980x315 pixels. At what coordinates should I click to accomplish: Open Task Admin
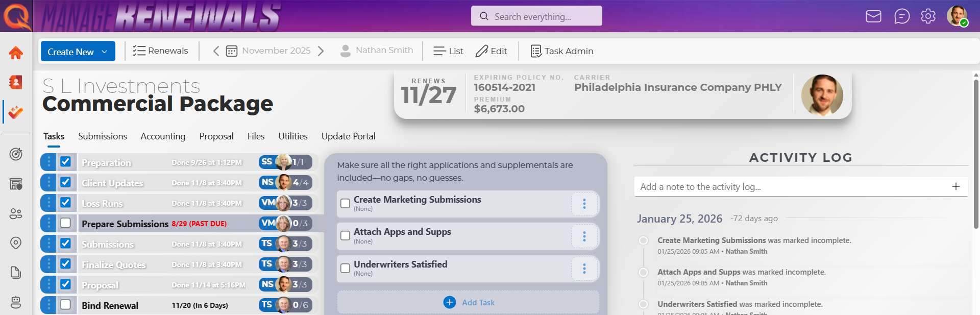tap(562, 51)
